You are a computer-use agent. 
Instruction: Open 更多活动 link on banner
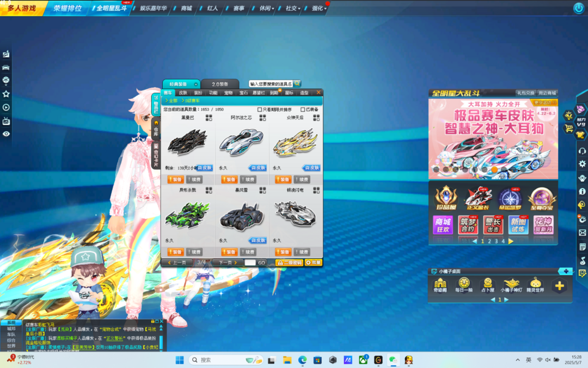coord(544,102)
